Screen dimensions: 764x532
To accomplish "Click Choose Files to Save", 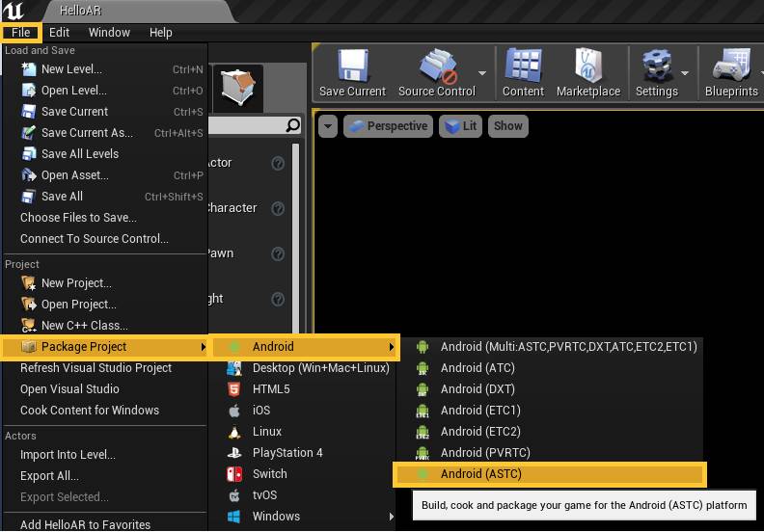I will 104,218.
